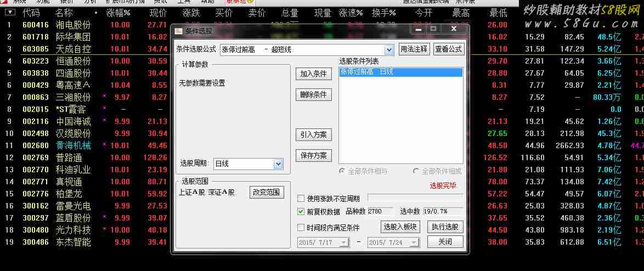Click the 保存方案 button
Screen dimensions: 644x271
313,156
